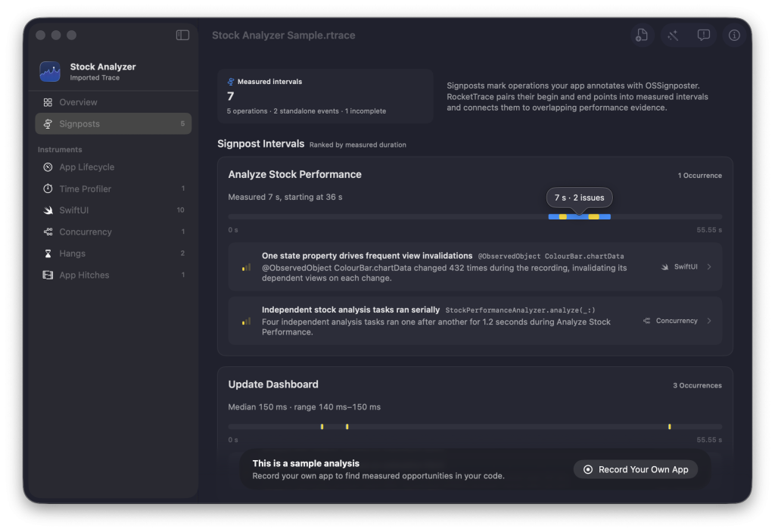This screenshot has height=532, width=775.
Task: Select the SwiftUI swift bird icon in the sidebar
Action: click(48, 210)
